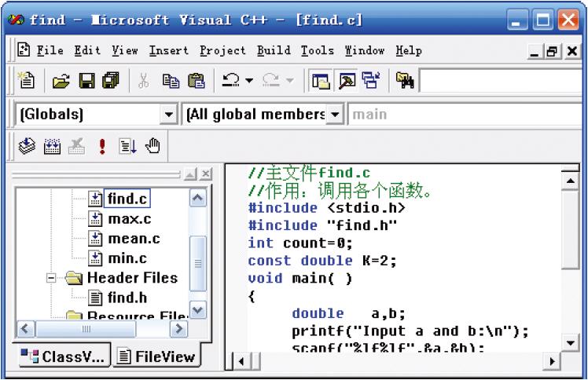Screen dimensions: 588x380
Task: Collapse the Header Files folder
Action: 50,278
